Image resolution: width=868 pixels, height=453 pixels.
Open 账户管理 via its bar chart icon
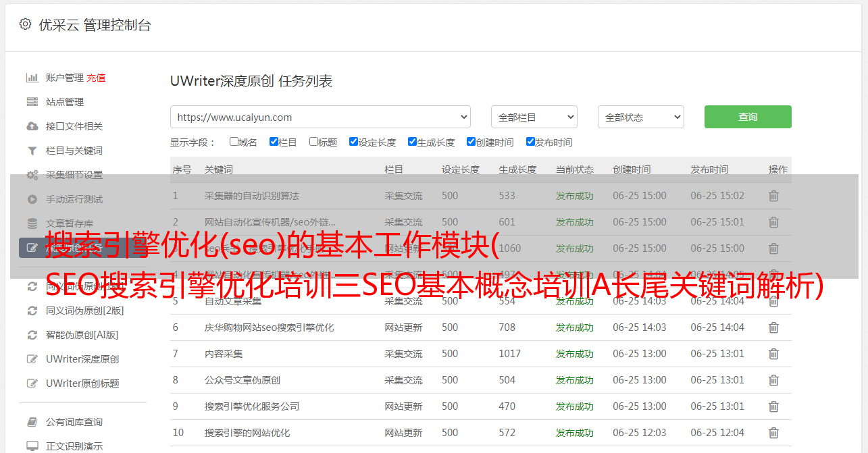[x=32, y=78]
